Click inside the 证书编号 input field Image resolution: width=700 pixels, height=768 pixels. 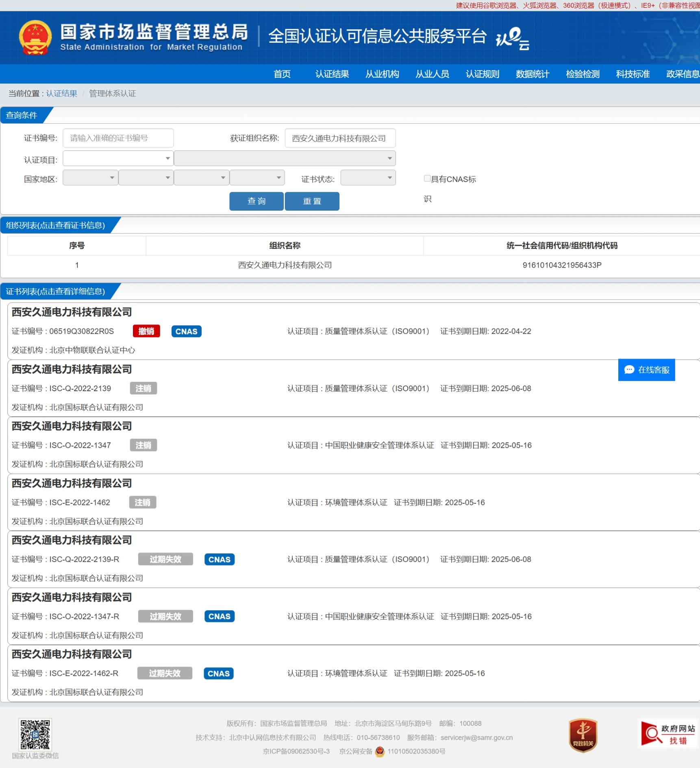[x=118, y=138]
